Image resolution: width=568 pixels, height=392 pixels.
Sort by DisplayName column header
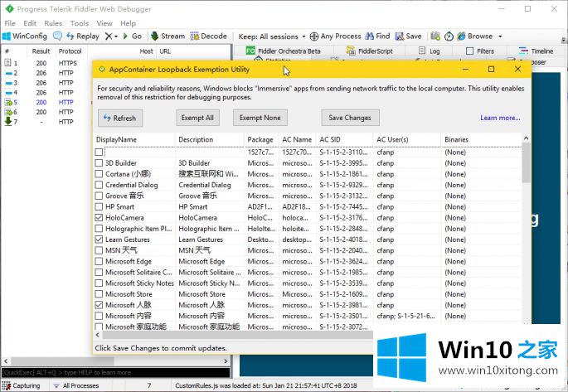coord(134,140)
